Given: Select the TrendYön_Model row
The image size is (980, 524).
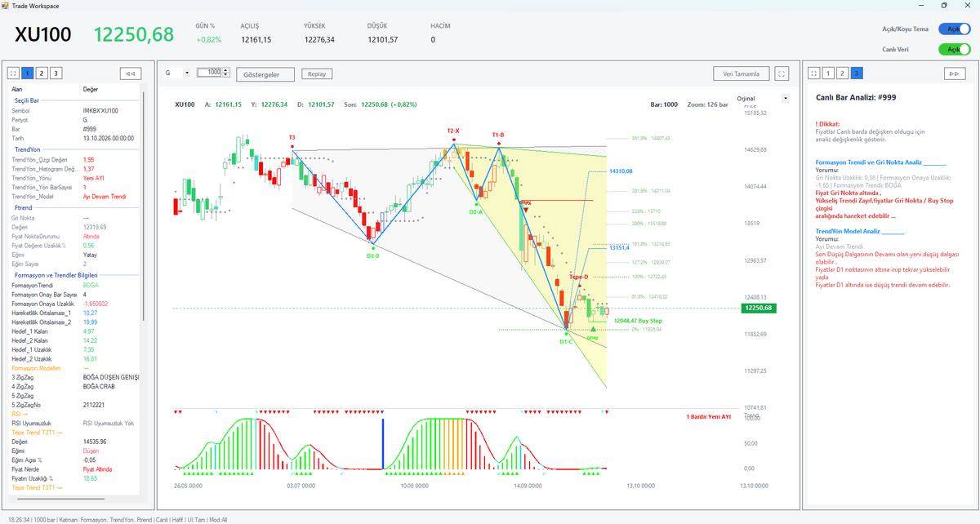Looking at the screenshot, I should point(77,196).
